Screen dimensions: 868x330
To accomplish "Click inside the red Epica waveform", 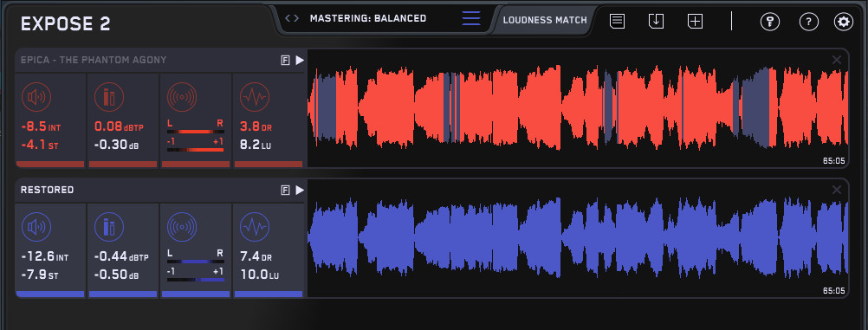I will [x=578, y=108].
